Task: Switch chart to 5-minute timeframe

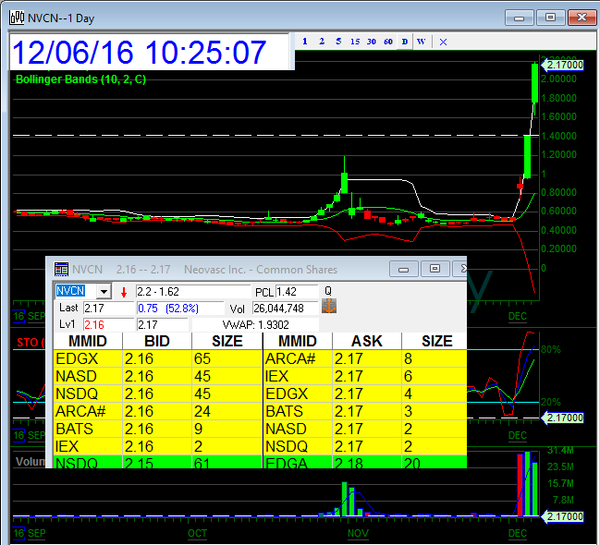Action: point(338,42)
